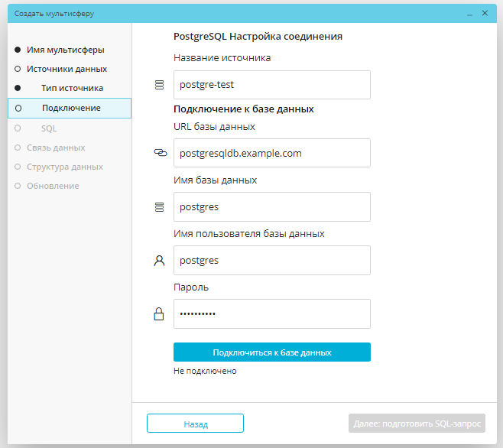Close the 'Создать мультисферу' dialog
The image size is (503, 448).
point(485,13)
